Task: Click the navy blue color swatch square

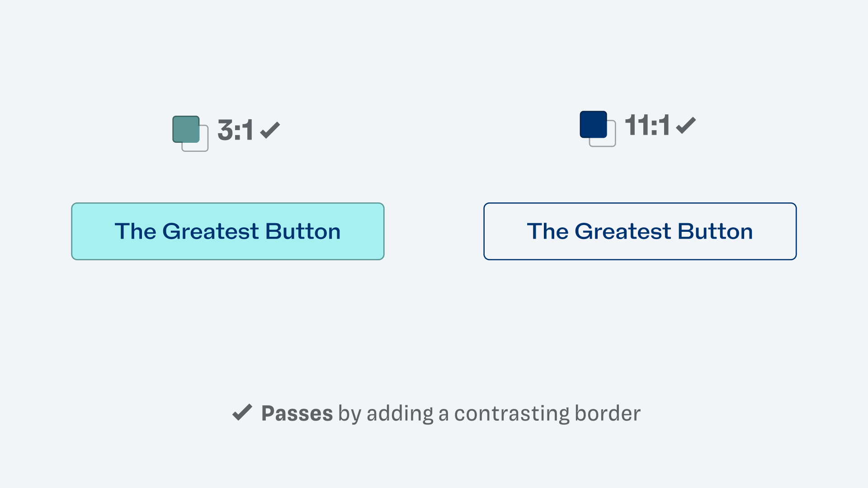Action: (593, 124)
